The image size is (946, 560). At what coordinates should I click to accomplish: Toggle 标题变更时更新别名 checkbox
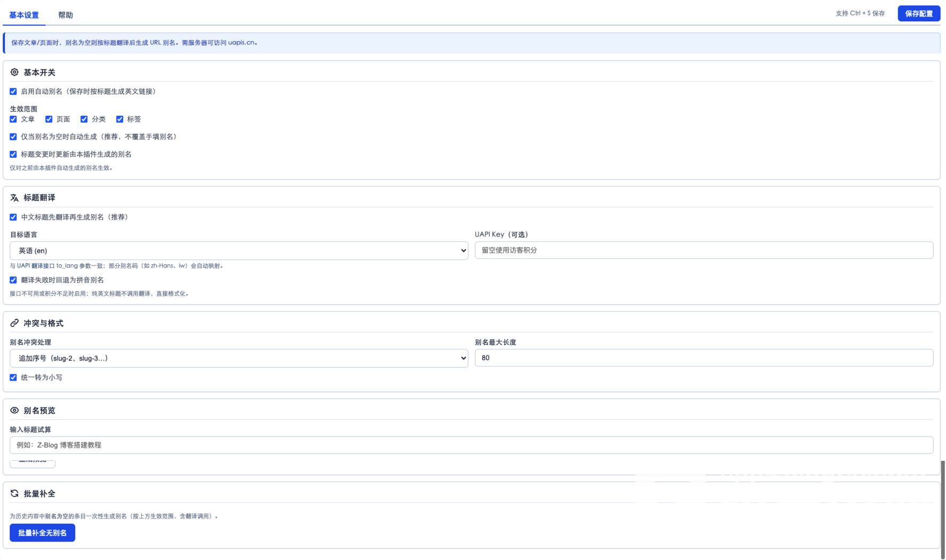13,155
